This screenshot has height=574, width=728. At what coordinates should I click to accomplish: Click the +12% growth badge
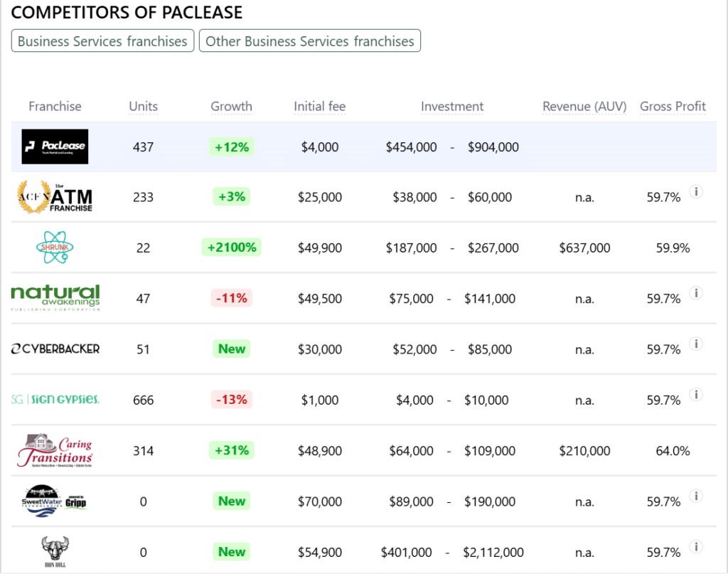click(x=231, y=147)
